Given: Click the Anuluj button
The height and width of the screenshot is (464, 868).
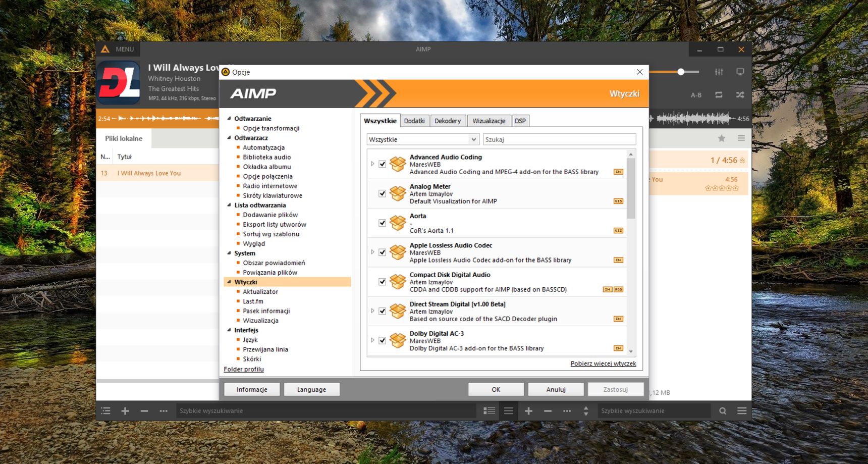Looking at the screenshot, I should coord(556,389).
